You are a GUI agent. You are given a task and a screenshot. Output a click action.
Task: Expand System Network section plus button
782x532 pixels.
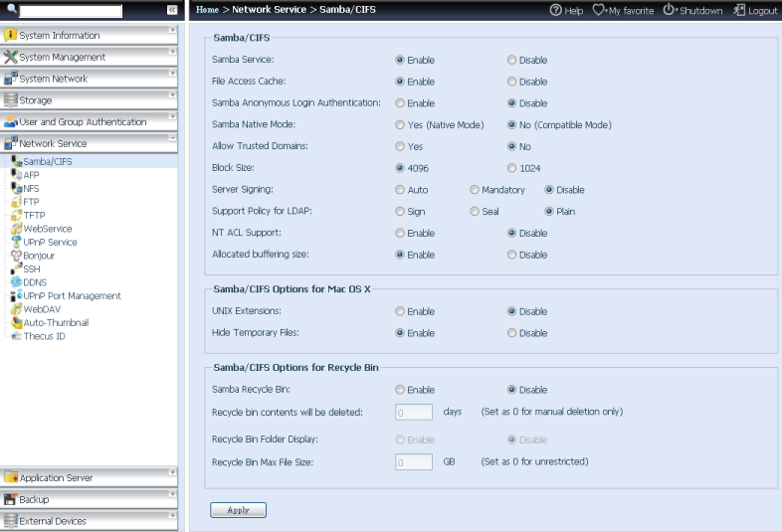tap(172, 73)
